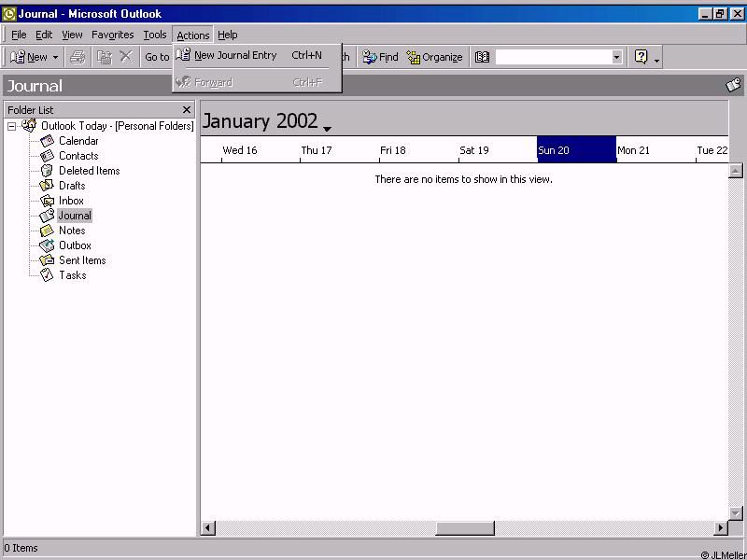Click the Print toolbar icon
This screenshot has width=747, height=560.
78,57
